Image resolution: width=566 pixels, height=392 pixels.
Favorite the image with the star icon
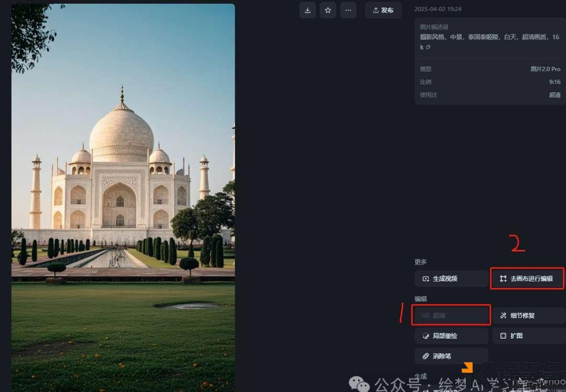coord(328,10)
